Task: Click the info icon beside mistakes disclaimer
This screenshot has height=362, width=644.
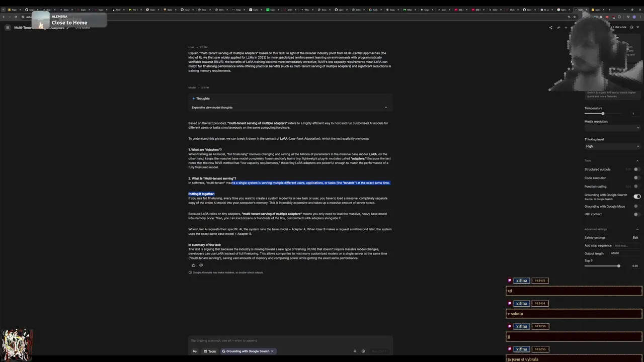Action: (190, 273)
